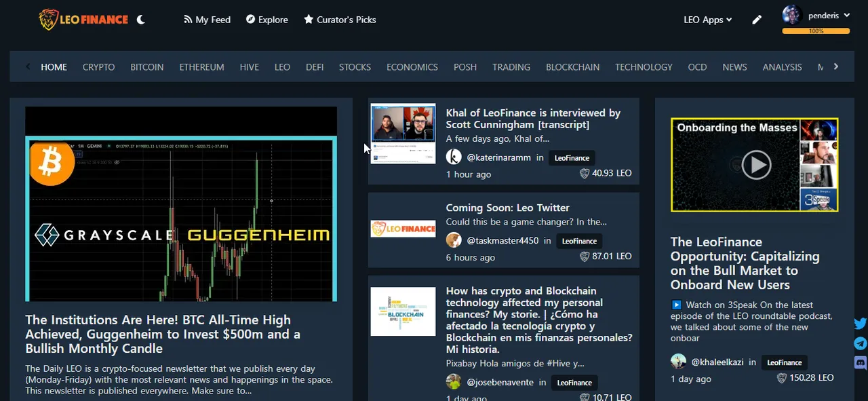868x401 pixels.
Task: Open 'Coming Soon: Leo Twitter' title
Action: pyautogui.click(x=508, y=208)
